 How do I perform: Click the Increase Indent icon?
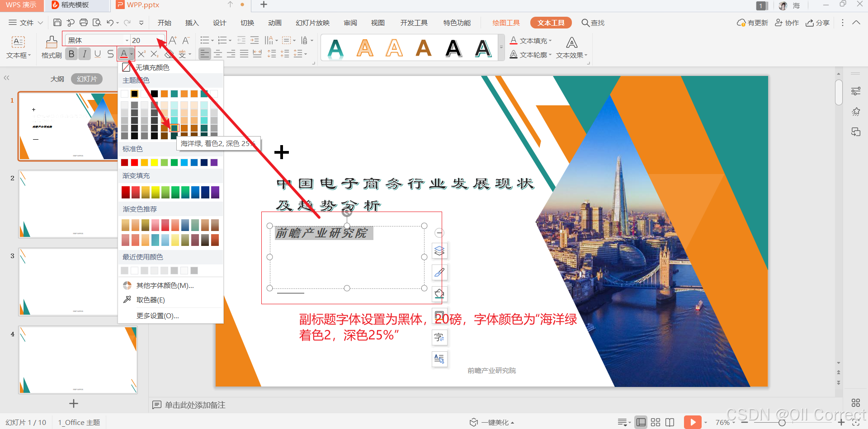pyautogui.click(x=255, y=40)
